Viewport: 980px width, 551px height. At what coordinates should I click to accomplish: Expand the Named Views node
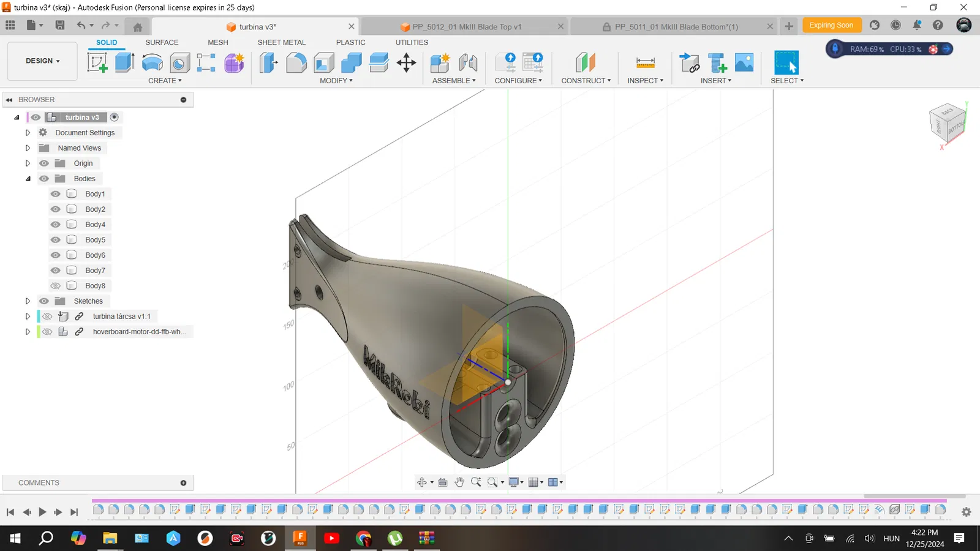(x=28, y=148)
